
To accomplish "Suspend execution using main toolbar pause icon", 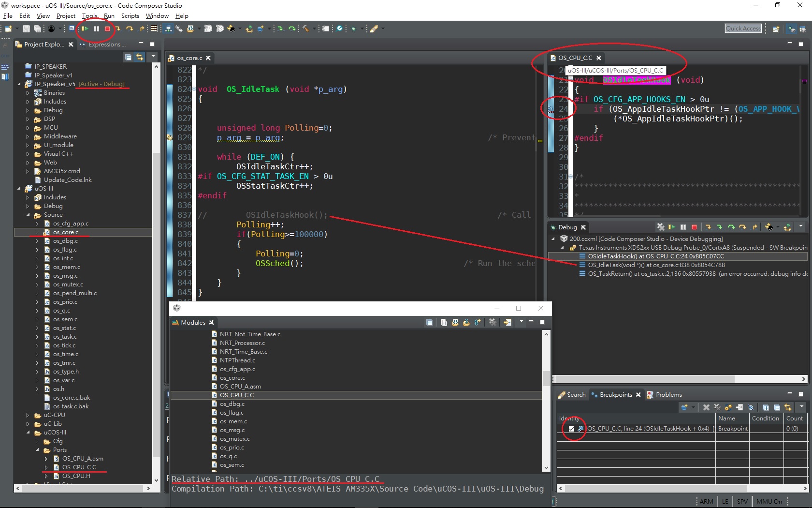I will click(97, 29).
